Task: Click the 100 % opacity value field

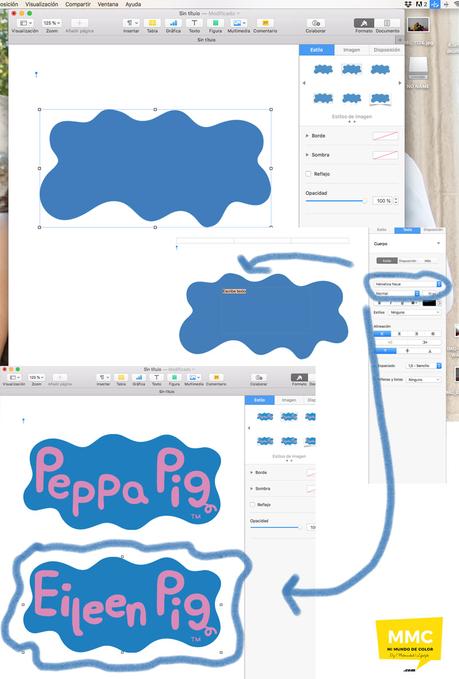Action: tap(383, 201)
